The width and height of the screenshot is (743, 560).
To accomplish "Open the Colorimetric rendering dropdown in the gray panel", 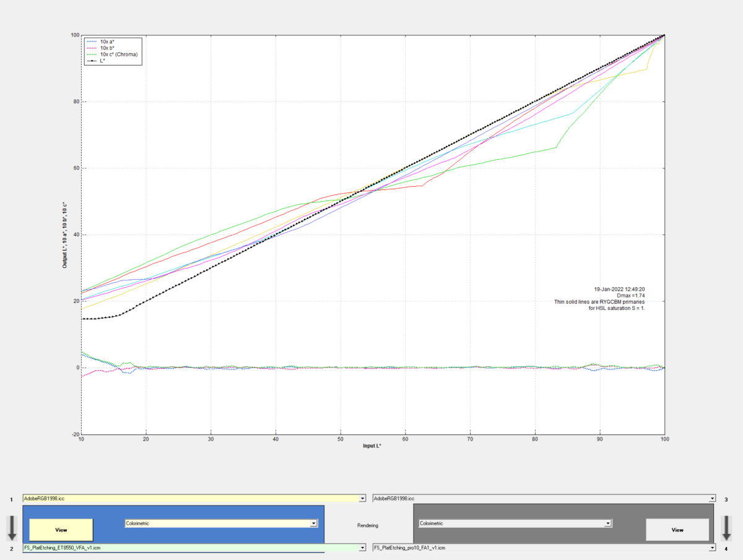I will 608,523.
